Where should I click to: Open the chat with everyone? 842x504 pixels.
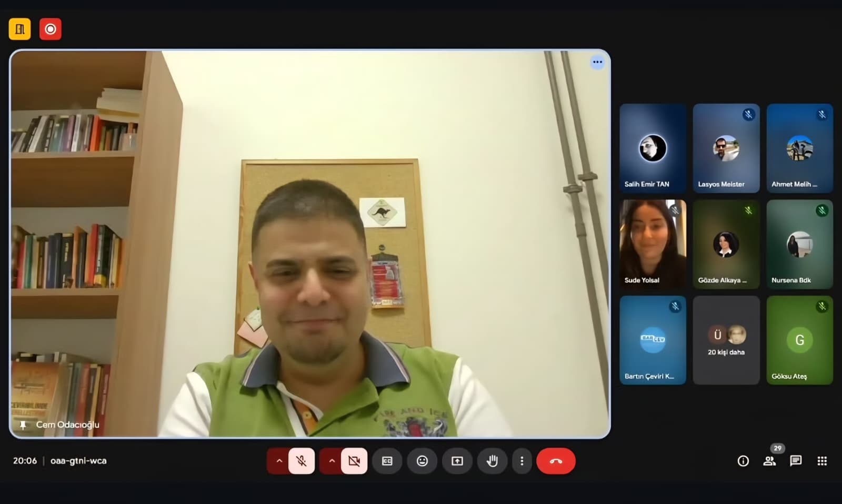(796, 461)
